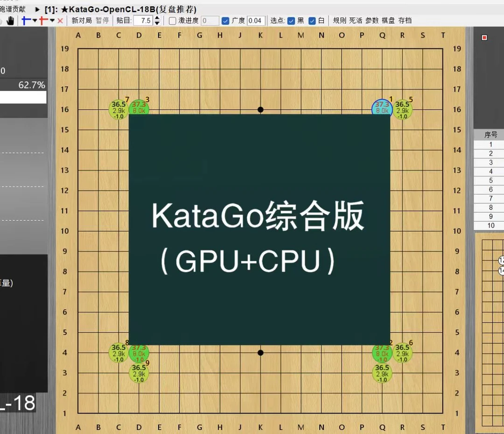Toggle the 黑 selection checkbox
Screen dimensions: 504x434
click(291, 20)
